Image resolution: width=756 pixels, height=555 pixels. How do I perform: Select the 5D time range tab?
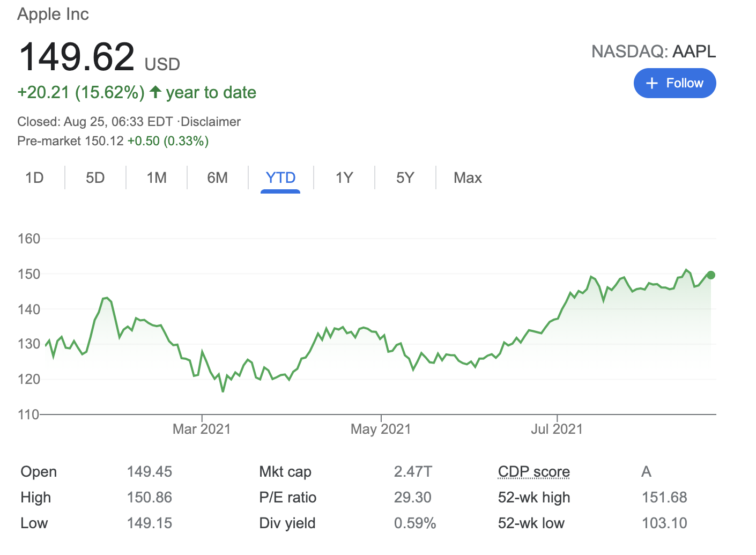(95, 177)
